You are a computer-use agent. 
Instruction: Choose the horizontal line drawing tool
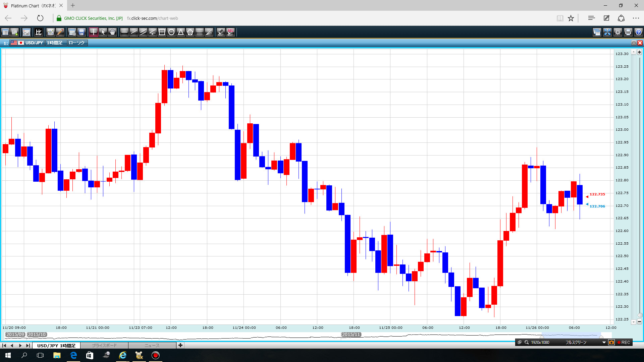[124, 32]
